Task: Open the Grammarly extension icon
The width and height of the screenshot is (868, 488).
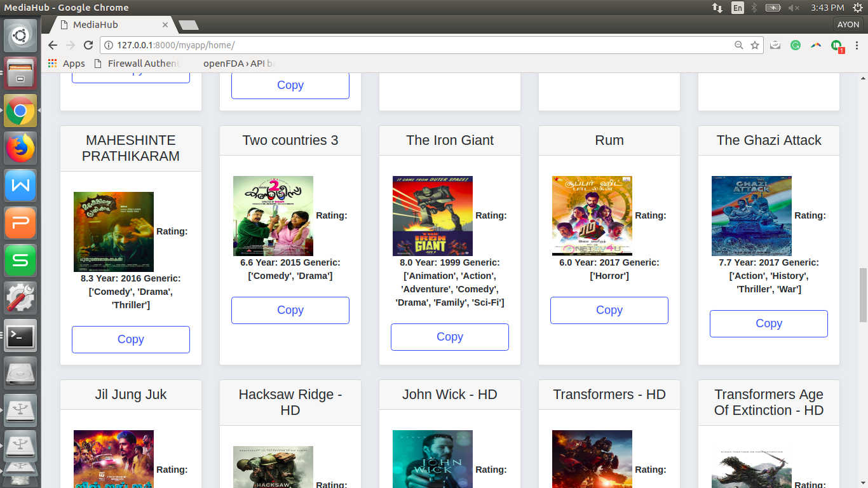Action: [x=796, y=45]
